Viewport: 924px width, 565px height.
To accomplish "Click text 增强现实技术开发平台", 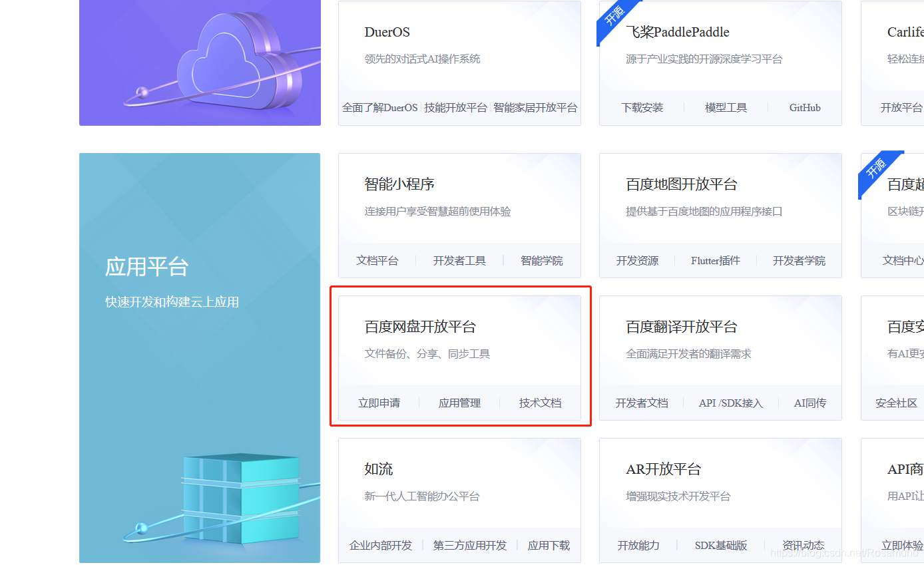I will (678, 496).
